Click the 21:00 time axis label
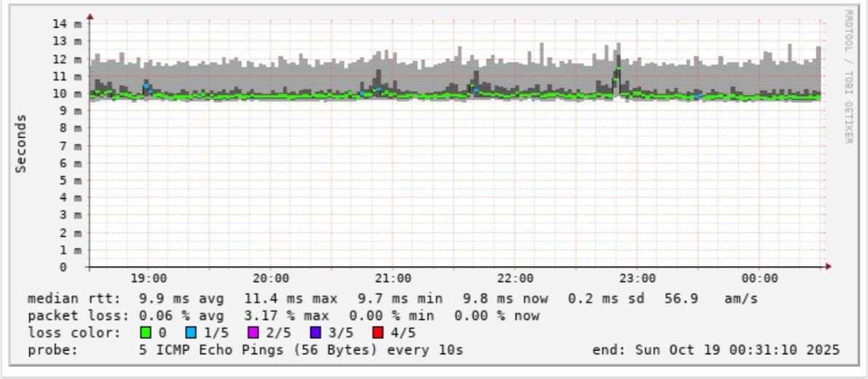868x379 pixels. coord(393,278)
